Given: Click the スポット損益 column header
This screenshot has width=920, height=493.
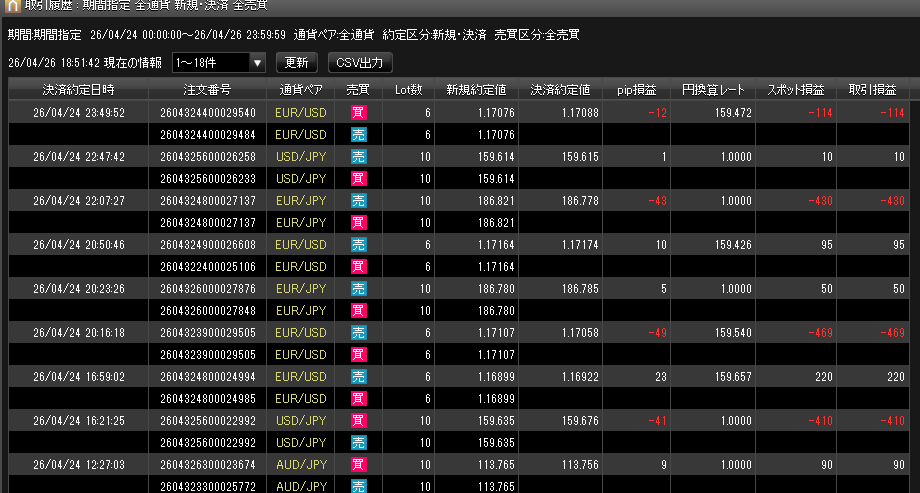Looking at the screenshot, I should click(795, 90).
